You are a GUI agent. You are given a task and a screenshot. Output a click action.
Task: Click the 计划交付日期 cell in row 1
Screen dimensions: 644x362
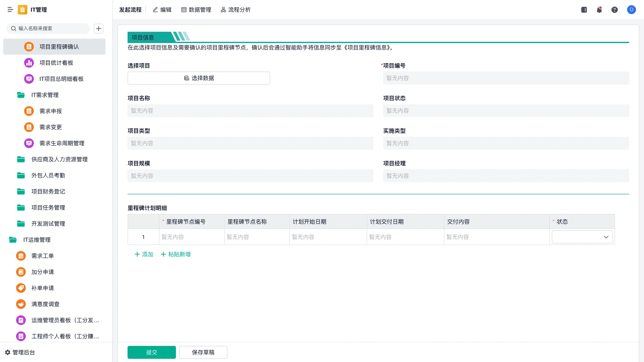405,237
